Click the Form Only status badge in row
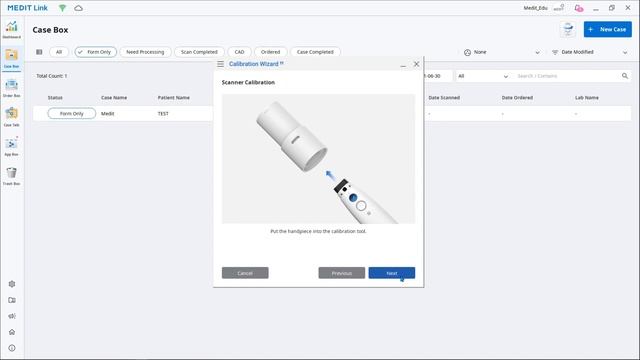Screen dimensions: 640x360 click(x=72, y=113)
